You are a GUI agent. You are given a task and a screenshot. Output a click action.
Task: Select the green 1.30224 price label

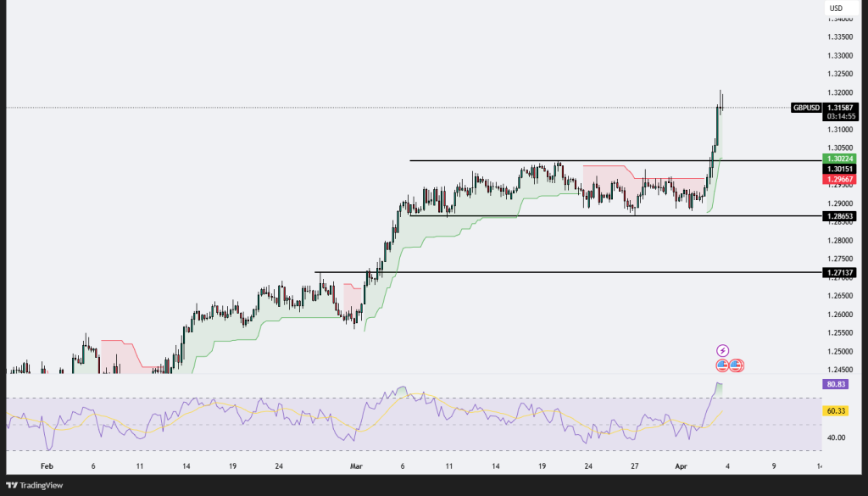click(841, 159)
